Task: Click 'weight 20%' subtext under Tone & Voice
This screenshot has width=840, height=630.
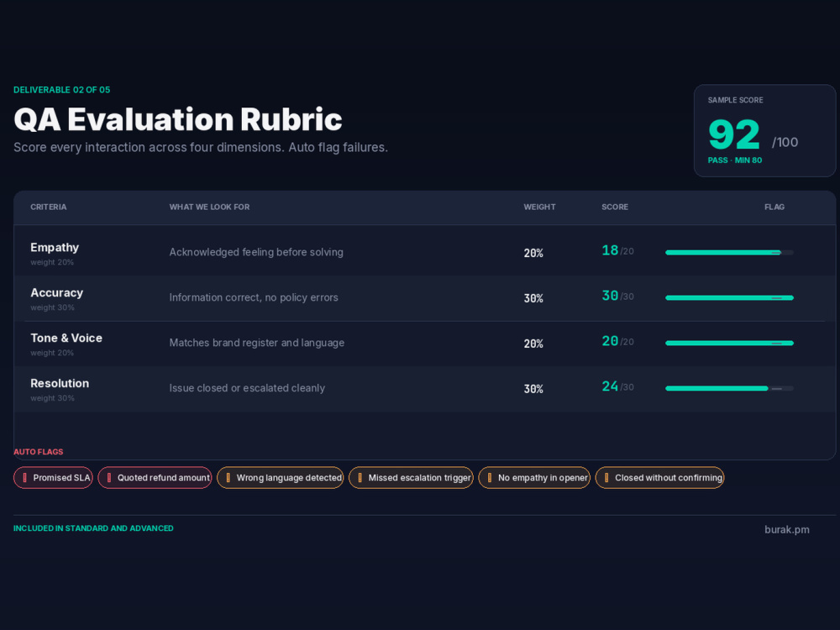Action: pos(52,353)
